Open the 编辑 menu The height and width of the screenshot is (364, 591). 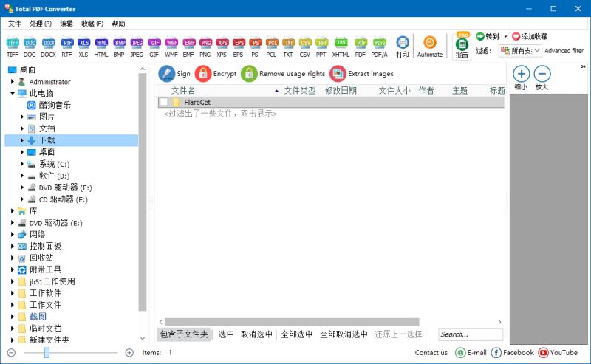(66, 24)
